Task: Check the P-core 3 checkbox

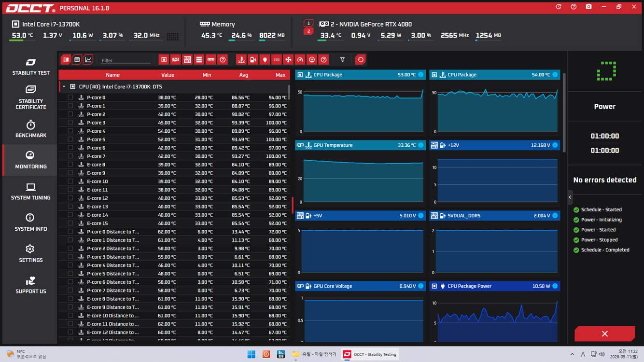Action: (x=70, y=123)
